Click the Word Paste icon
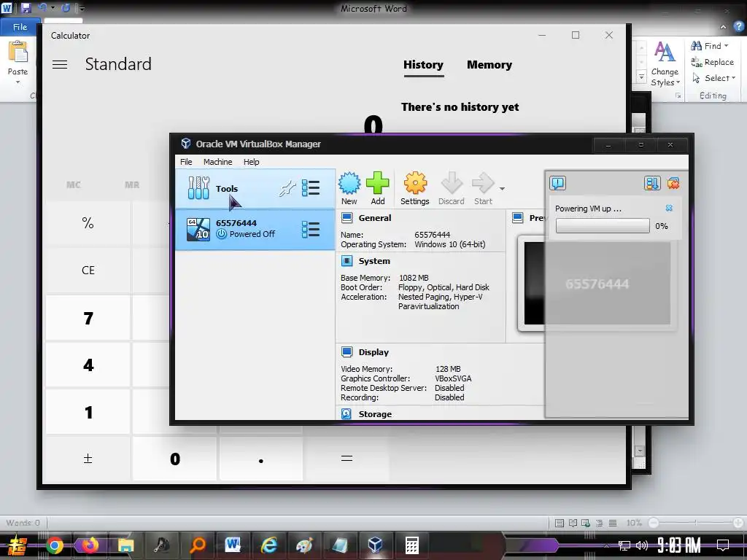The height and width of the screenshot is (560, 747). (x=18, y=52)
